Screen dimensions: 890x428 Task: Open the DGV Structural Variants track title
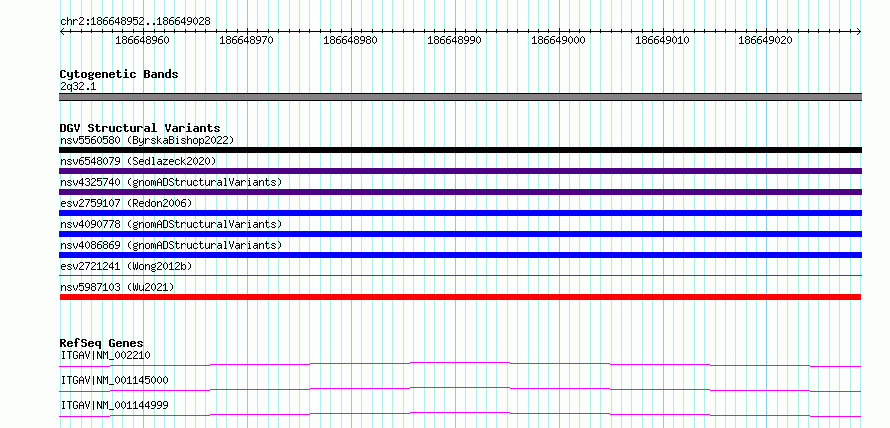pos(140,128)
